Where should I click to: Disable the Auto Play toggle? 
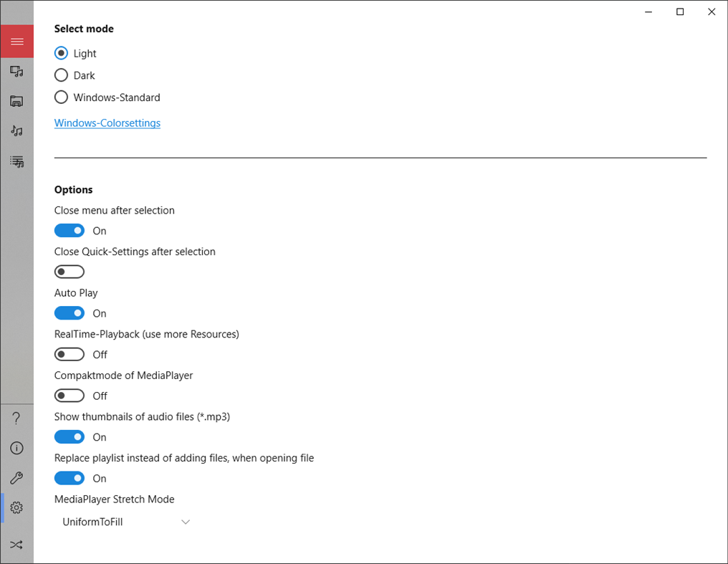70,313
